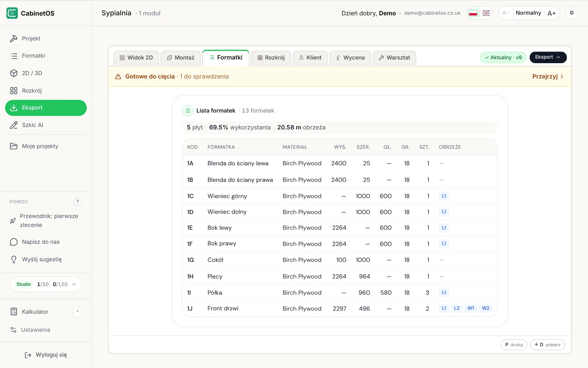This screenshot has width=588, height=368.
Task: Set text size to Normalny
Action: pos(528,13)
